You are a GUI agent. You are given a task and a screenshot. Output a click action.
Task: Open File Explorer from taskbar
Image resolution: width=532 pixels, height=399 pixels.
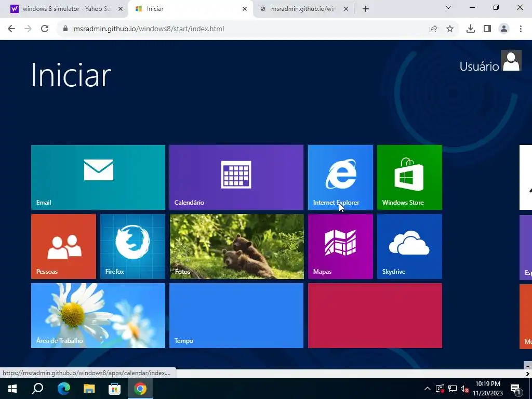[89, 389]
